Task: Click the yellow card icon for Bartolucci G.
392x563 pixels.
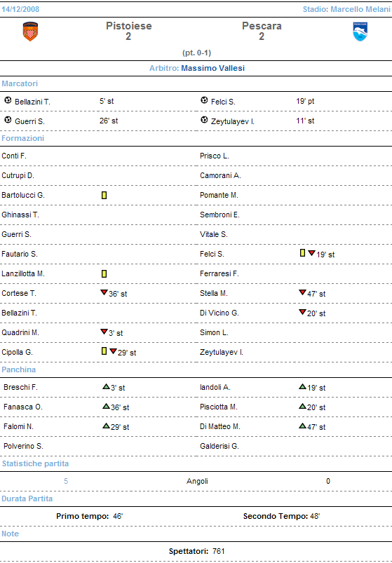Action: point(104,195)
